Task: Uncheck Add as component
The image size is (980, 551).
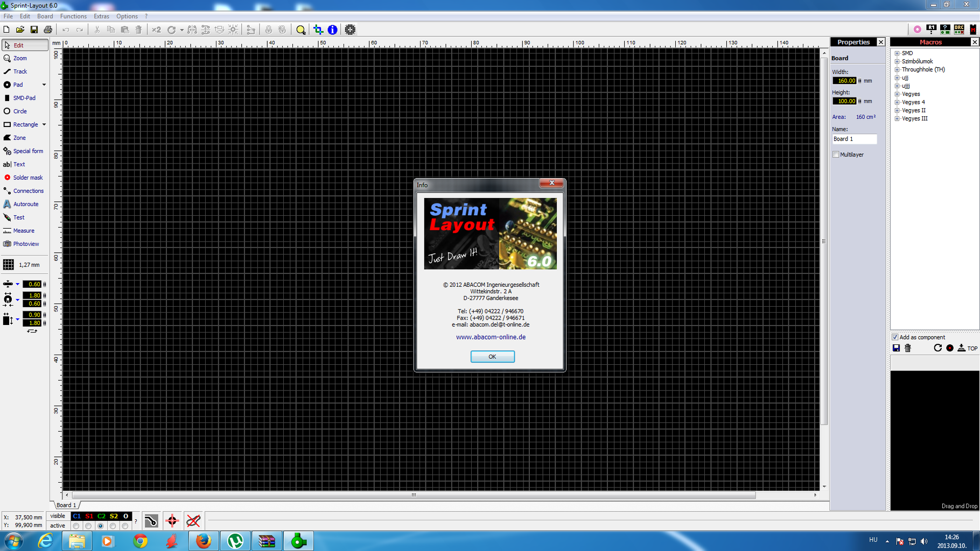Action: point(895,337)
